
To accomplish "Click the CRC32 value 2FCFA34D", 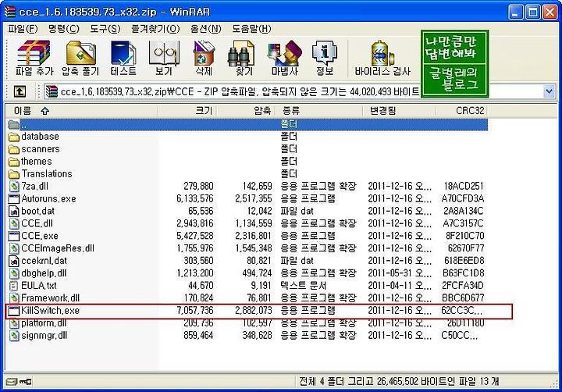I will [x=463, y=286].
